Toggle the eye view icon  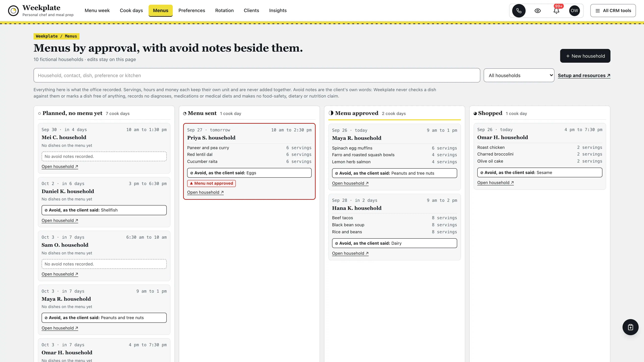pos(538,11)
